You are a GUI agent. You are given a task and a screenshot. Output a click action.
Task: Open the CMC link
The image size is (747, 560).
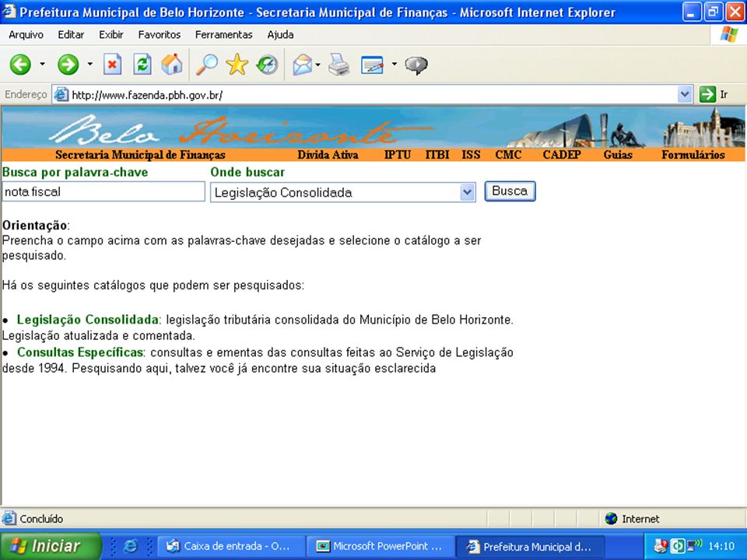pos(508,155)
